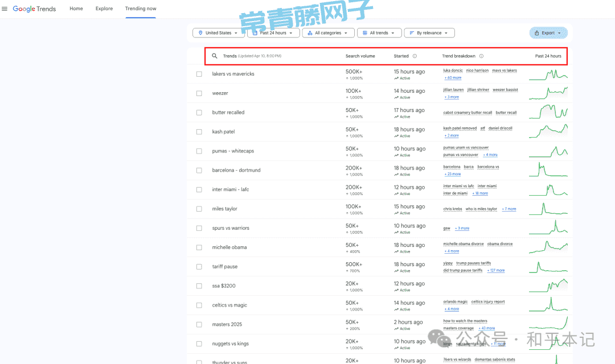Open the Export dropdown button
Screen dimensions: 615x364
(x=548, y=33)
